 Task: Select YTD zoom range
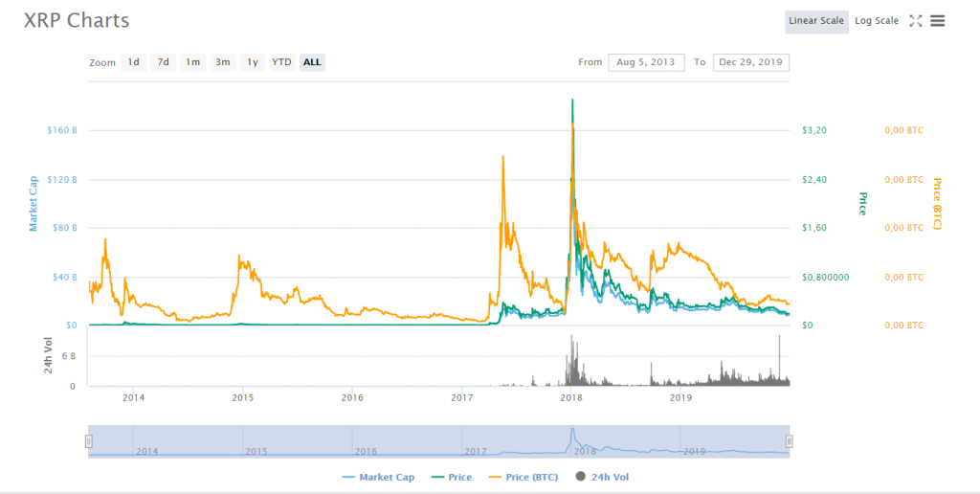(x=281, y=62)
